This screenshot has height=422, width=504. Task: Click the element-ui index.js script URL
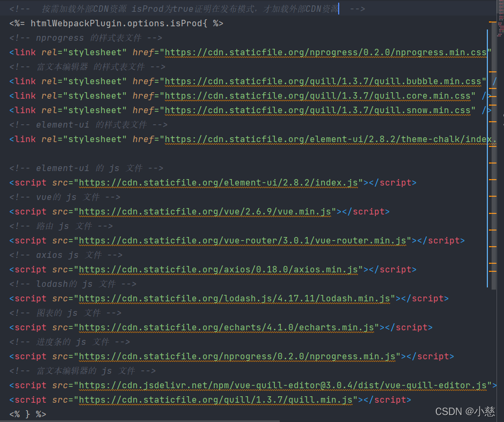pyautogui.click(x=218, y=182)
